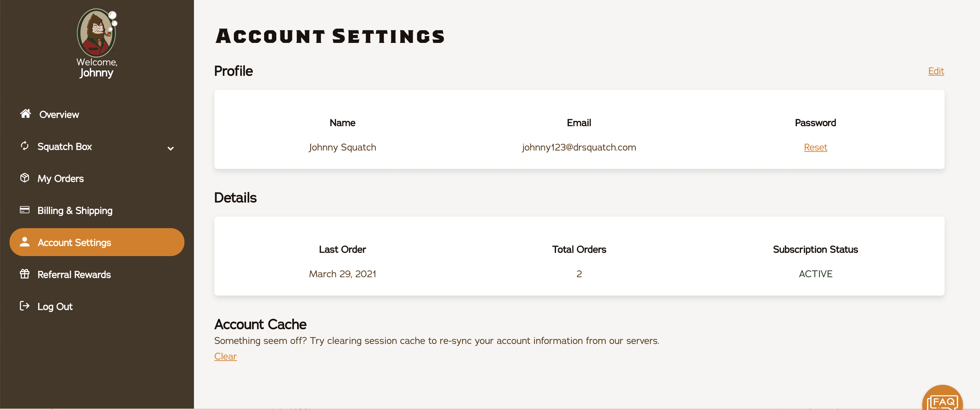Click the date March 29, 2021
The height and width of the screenshot is (410, 980).
[x=342, y=274]
